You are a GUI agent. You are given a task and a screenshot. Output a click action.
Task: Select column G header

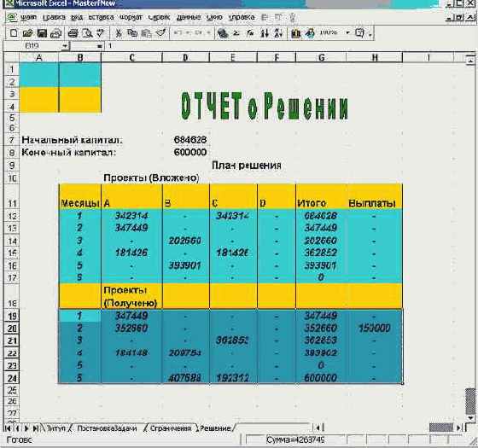click(x=321, y=58)
